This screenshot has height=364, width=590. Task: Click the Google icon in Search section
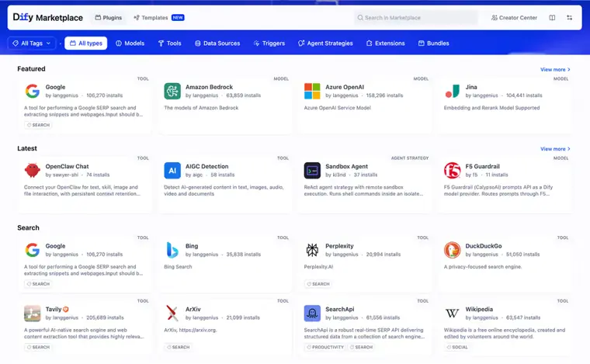pos(33,250)
